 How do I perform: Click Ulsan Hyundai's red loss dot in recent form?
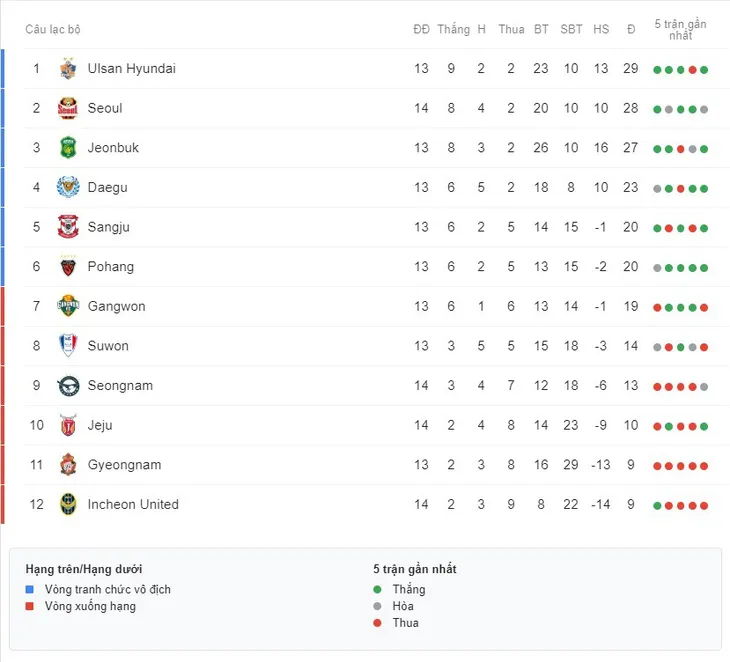point(692,70)
